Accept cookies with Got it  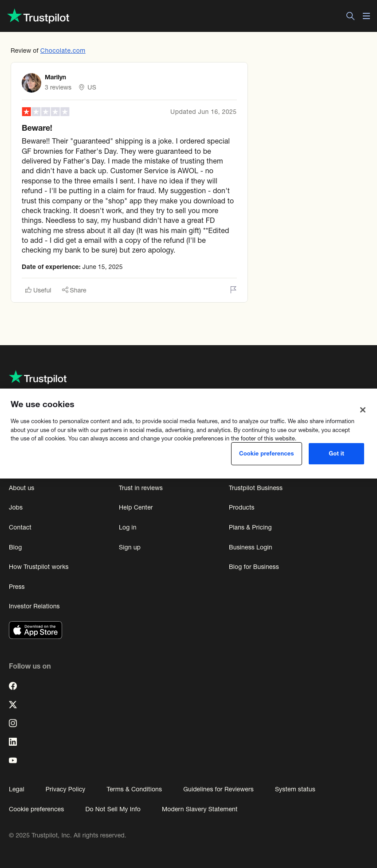click(x=336, y=454)
